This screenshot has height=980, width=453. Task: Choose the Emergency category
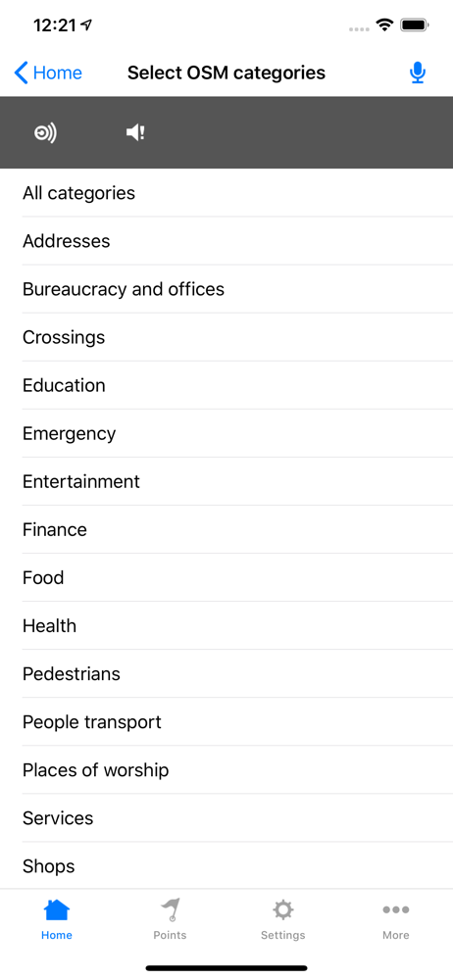point(226,434)
